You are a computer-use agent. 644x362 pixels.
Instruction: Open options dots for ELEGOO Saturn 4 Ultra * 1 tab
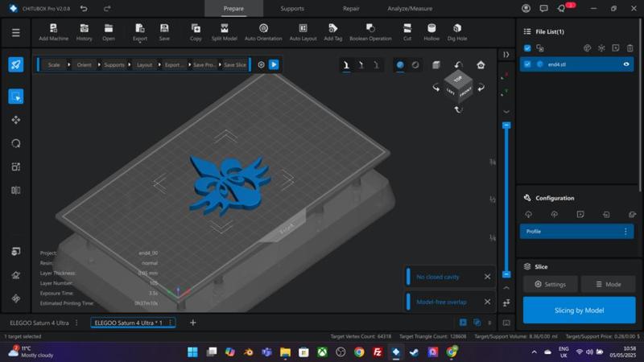170,323
